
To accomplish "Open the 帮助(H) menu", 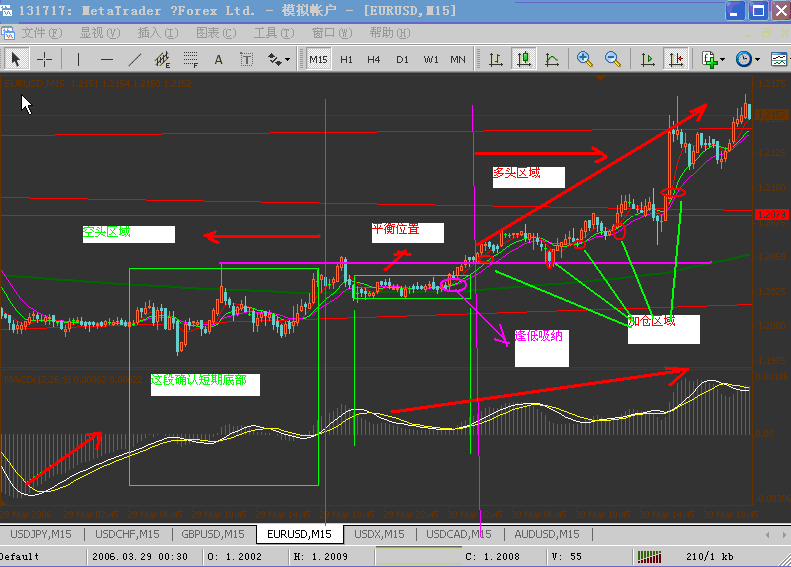I will point(390,33).
